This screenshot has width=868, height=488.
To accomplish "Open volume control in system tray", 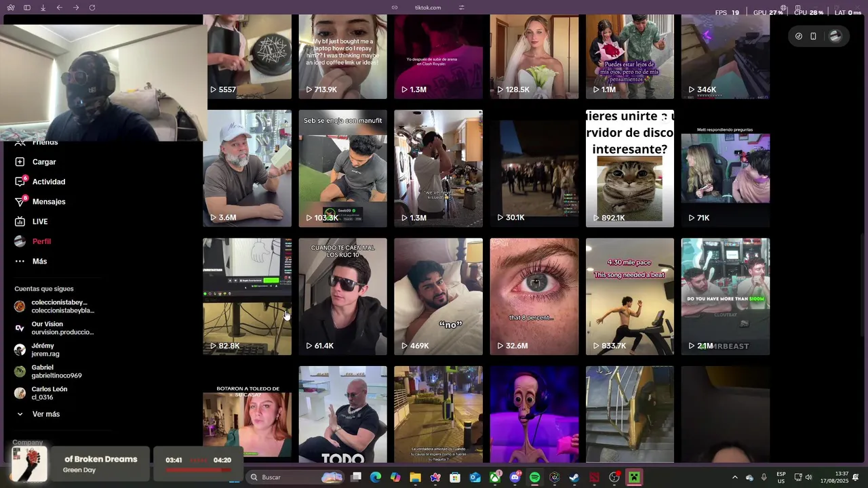I will (808, 477).
